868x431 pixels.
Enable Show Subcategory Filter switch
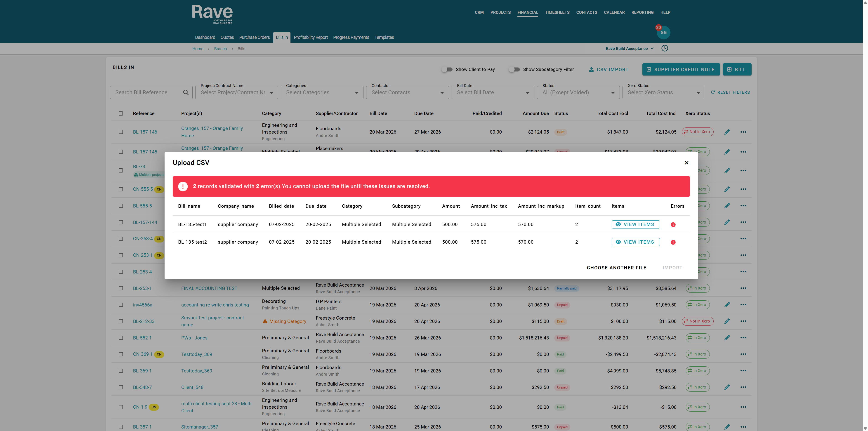514,69
